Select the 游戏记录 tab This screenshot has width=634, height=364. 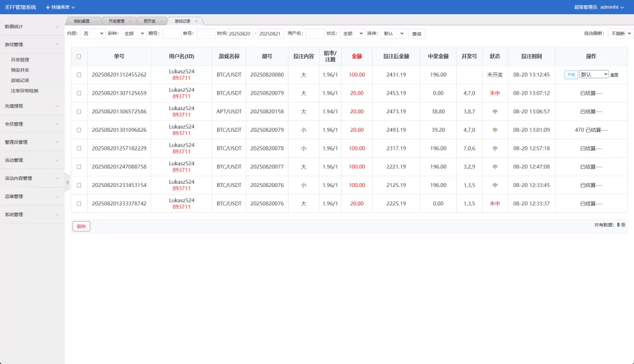point(183,21)
